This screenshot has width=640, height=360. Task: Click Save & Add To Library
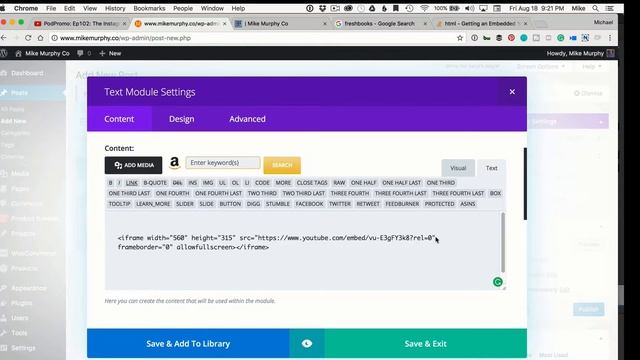coord(188,344)
